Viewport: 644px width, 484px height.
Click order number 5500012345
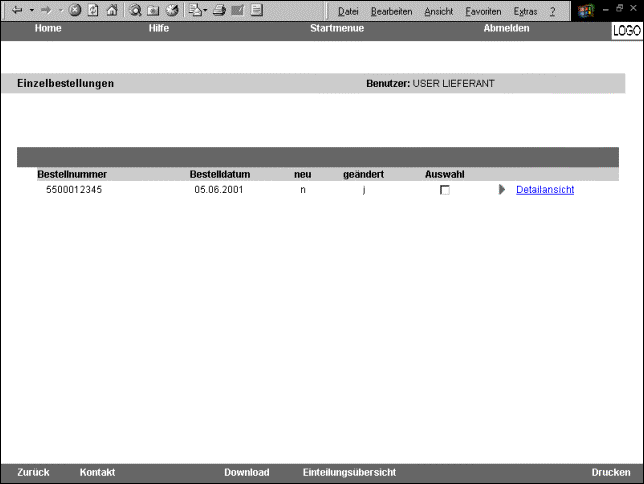click(74, 190)
